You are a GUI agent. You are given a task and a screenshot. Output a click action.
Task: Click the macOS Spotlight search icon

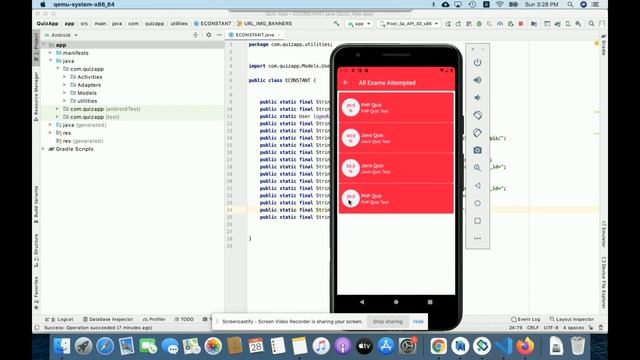570,4
